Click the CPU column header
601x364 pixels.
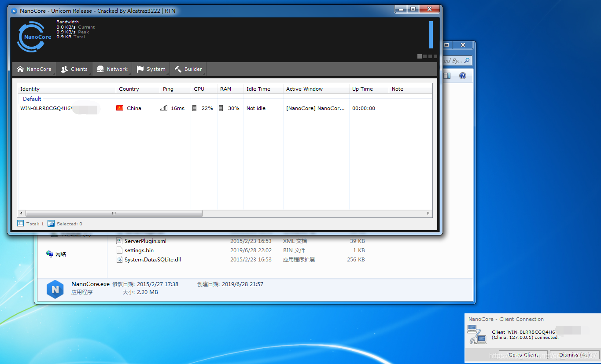(204, 89)
